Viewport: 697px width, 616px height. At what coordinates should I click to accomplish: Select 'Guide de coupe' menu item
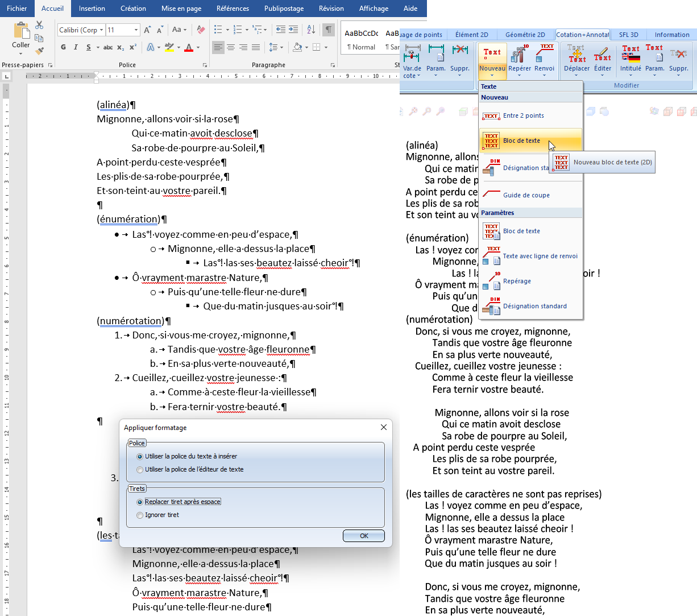pos(530,195)
